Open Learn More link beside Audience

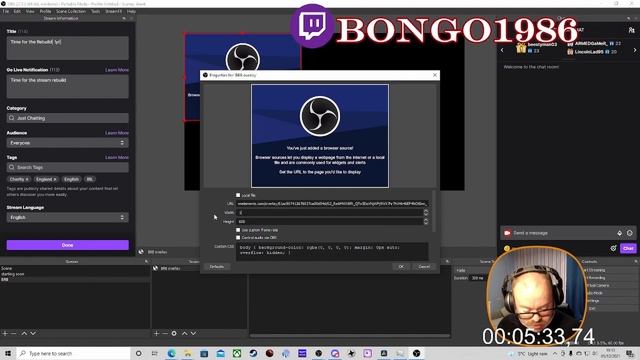coord(117,133)
